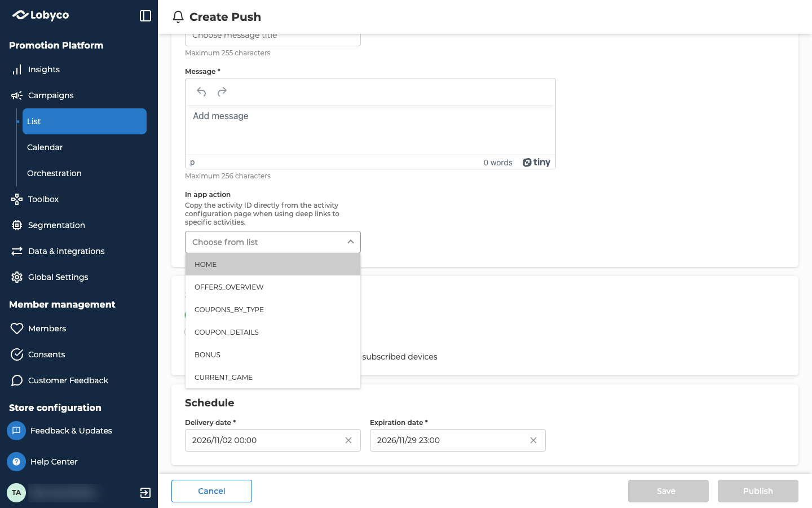Click the Lobyco logo
The height and width of the screenshot is (508, 812).
click(41, 15)
